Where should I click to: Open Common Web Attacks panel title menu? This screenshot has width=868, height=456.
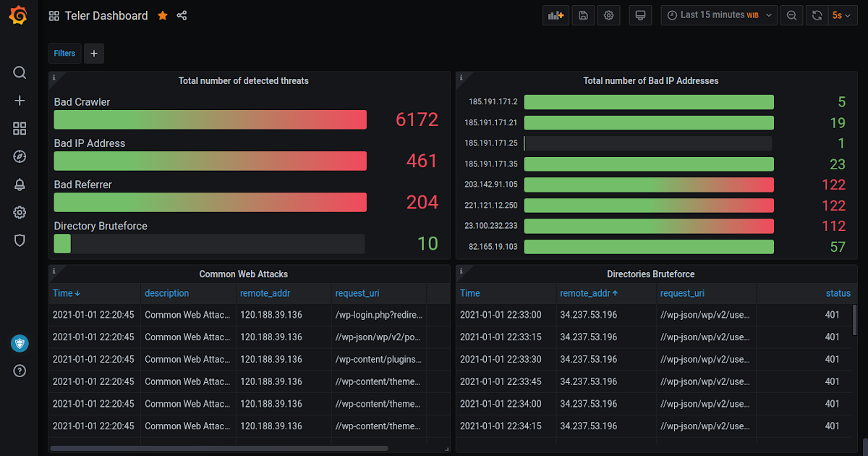pyautogui.click(x=244, y=274)
